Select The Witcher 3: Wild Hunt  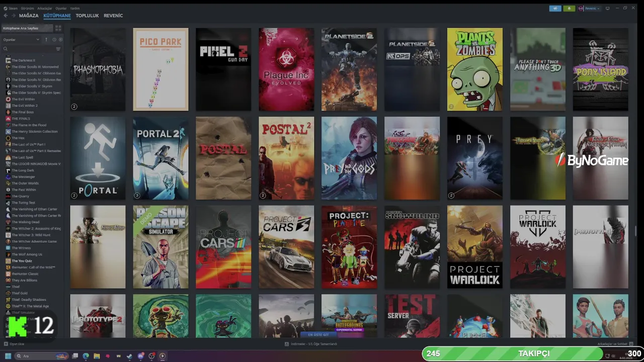pyautogui.click(x=31, y=235)
